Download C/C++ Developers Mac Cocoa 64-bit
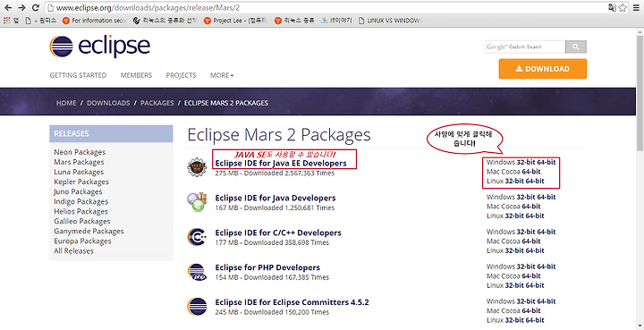 click(531, 241)
